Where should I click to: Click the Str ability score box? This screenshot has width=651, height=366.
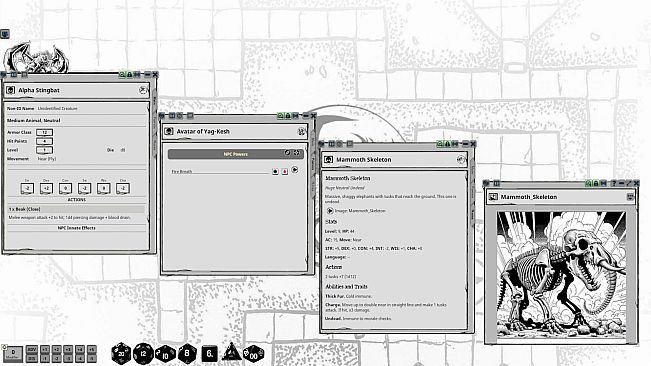click(x=27, y=188)
